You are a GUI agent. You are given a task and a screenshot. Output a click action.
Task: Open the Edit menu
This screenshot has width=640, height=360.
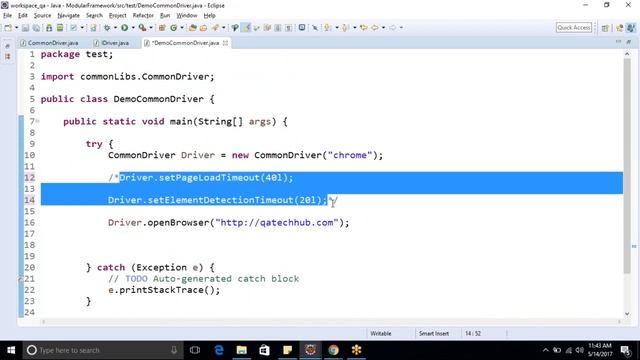coord(23,16)
